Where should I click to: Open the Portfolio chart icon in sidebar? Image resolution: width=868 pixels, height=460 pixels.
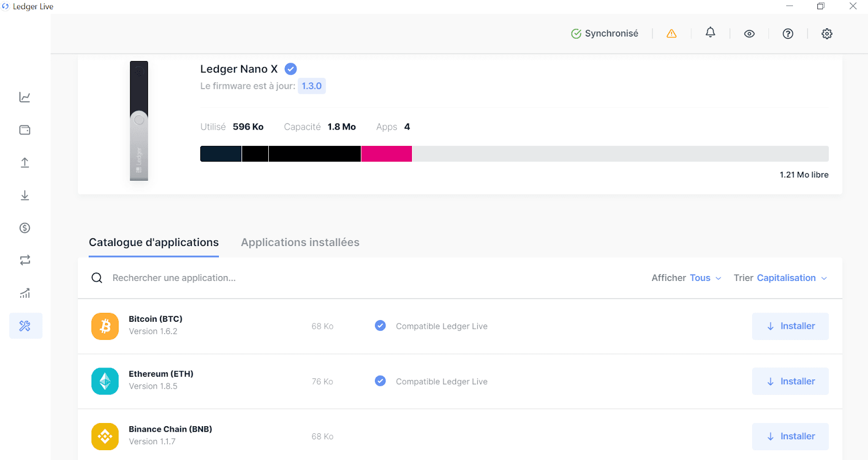[25, 97]
